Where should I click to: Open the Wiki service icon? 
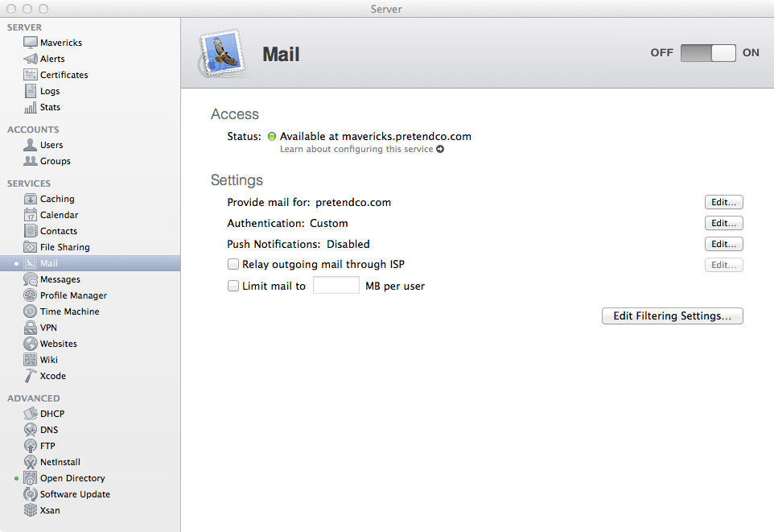pyautogui.click(x=30, y=360)
